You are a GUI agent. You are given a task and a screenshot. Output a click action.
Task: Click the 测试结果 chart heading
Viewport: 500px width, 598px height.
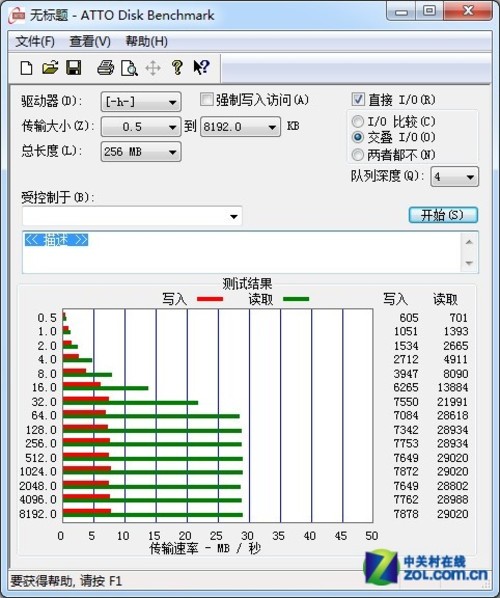(x=247, y=284)
